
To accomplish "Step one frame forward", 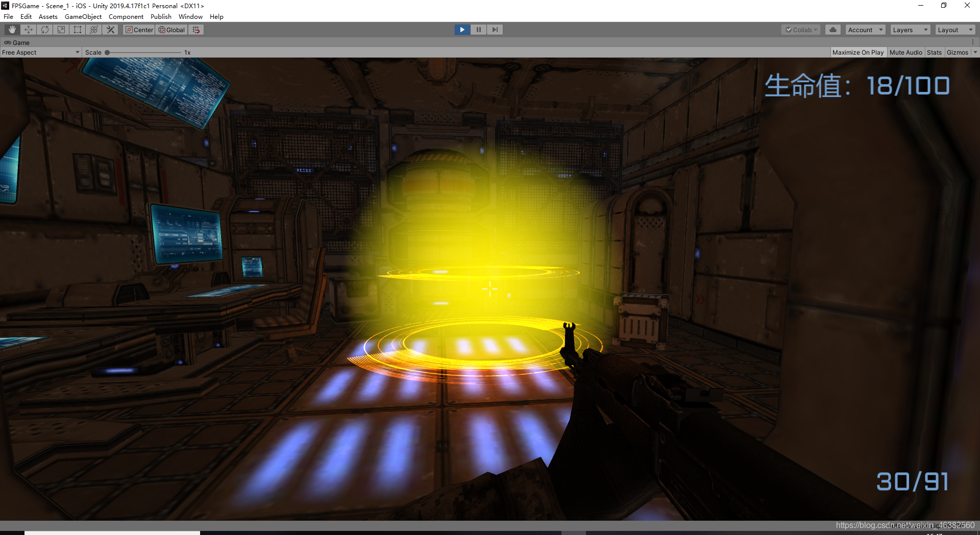I will 495,30.
